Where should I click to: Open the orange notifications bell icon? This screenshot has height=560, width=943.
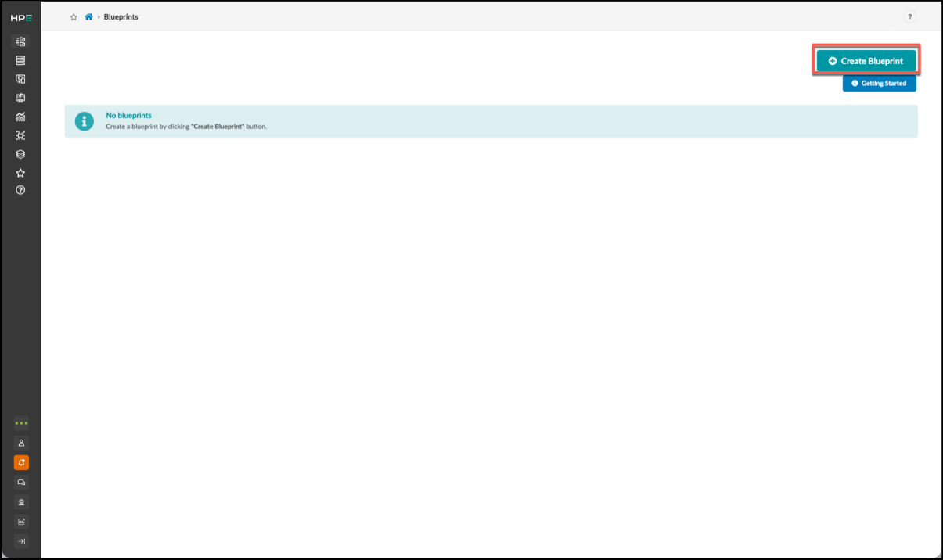(21, 462)
